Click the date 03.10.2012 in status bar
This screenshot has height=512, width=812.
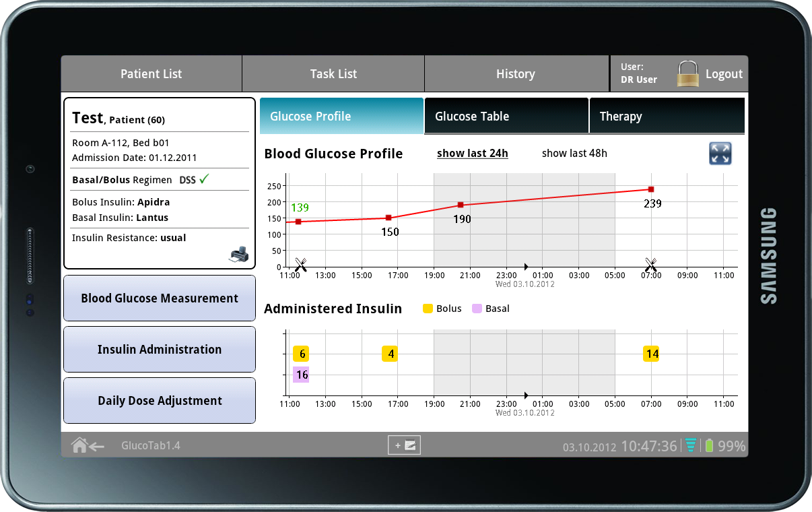click(x=590, y=447)
